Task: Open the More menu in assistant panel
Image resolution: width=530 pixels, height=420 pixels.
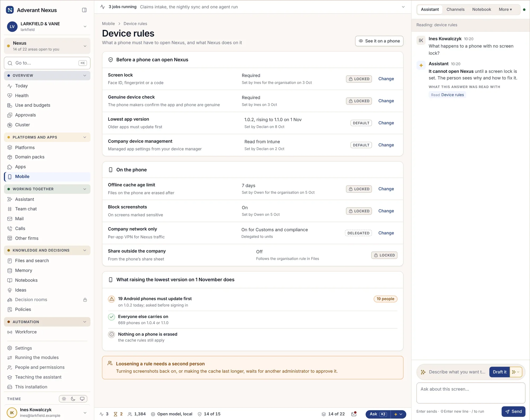Action: (x=505, y=10)
